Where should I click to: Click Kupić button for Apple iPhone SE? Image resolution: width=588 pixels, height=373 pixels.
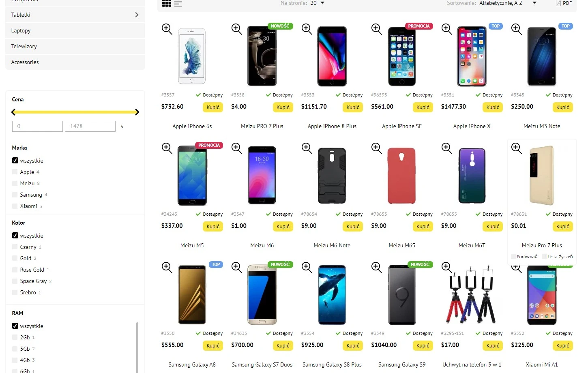tap(423, 107)
